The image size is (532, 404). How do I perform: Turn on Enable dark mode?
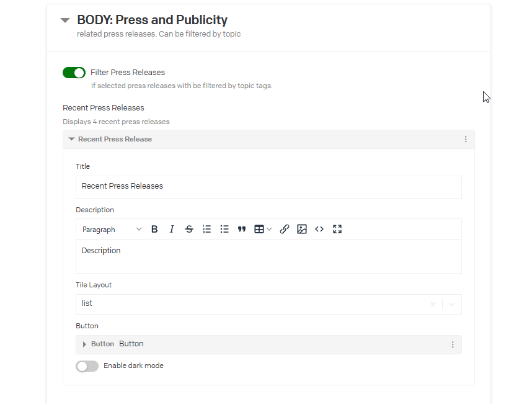tap(87, 366)
